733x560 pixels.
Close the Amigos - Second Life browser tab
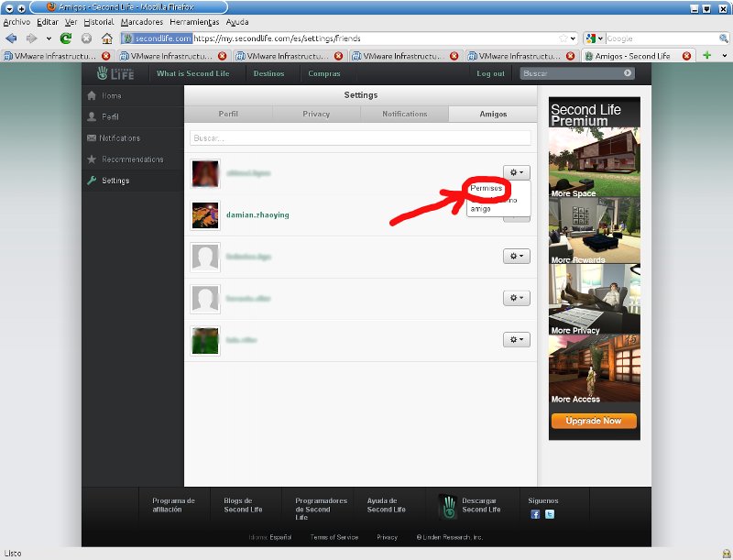click(x=686, y=56)
